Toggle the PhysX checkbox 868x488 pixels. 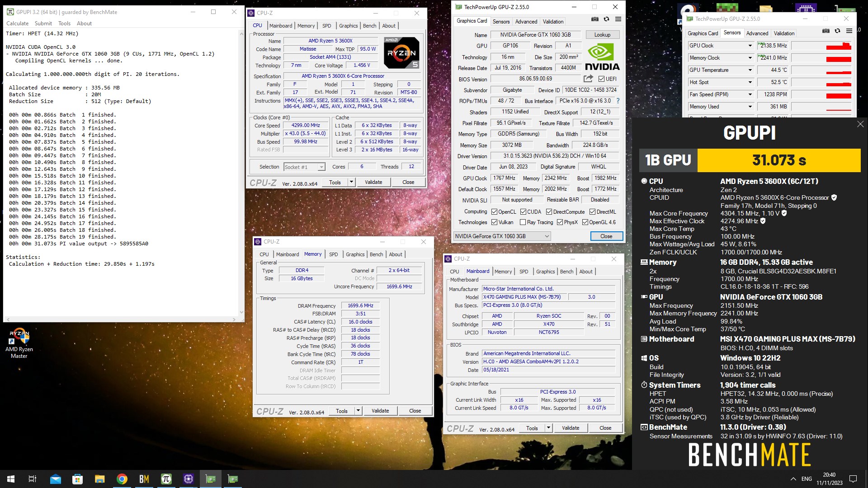pos(560,222)
